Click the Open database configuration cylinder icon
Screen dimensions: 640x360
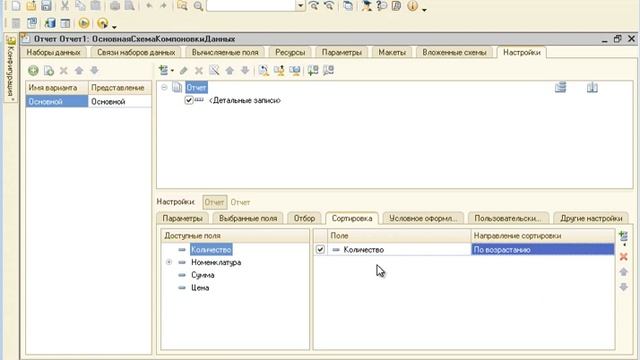50,23
